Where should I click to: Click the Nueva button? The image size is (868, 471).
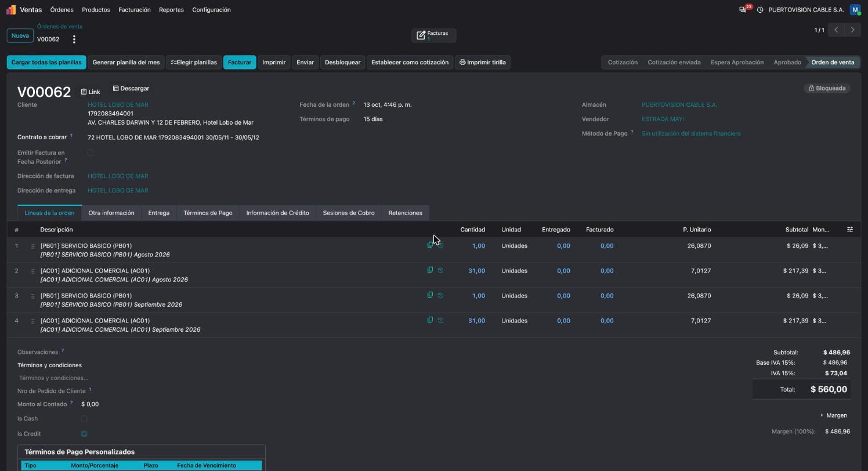(20, 35)
